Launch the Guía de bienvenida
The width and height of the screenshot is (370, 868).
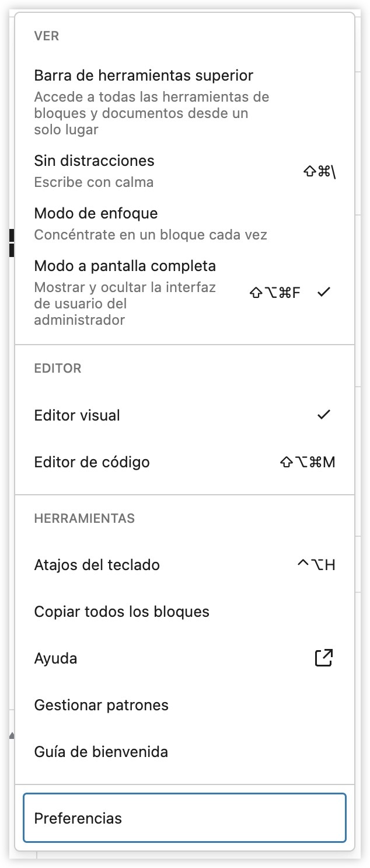coord(101,752)
